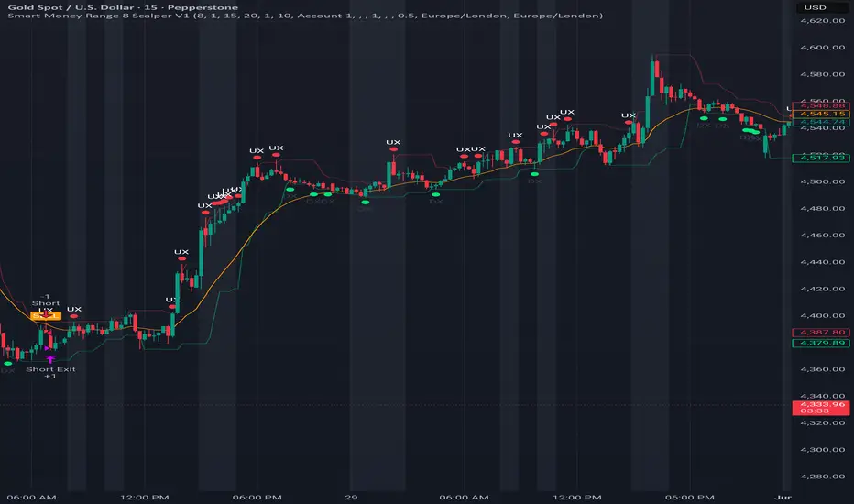Click the 4,300.00 price axis label
Viewport: 854px width, 504px height.
point(823,450)
